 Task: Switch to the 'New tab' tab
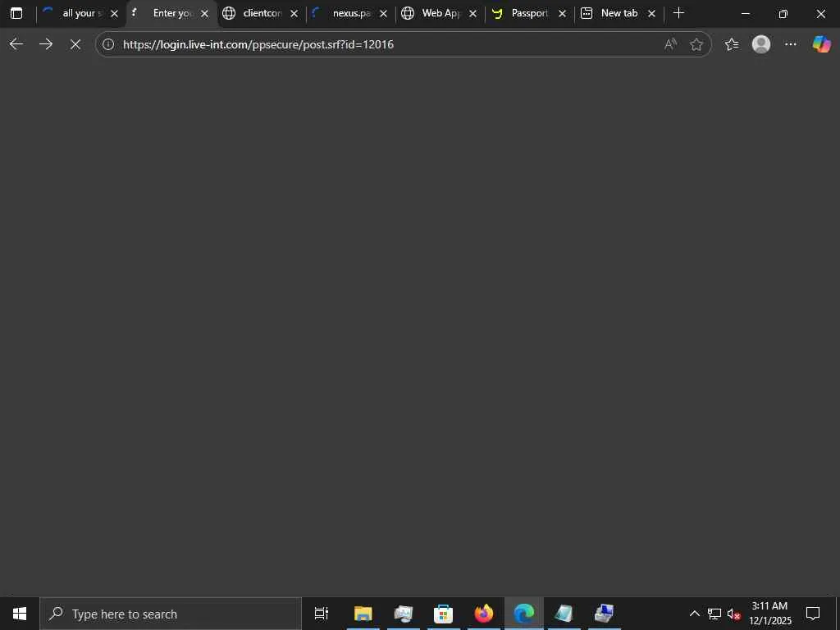click(619, 13)
